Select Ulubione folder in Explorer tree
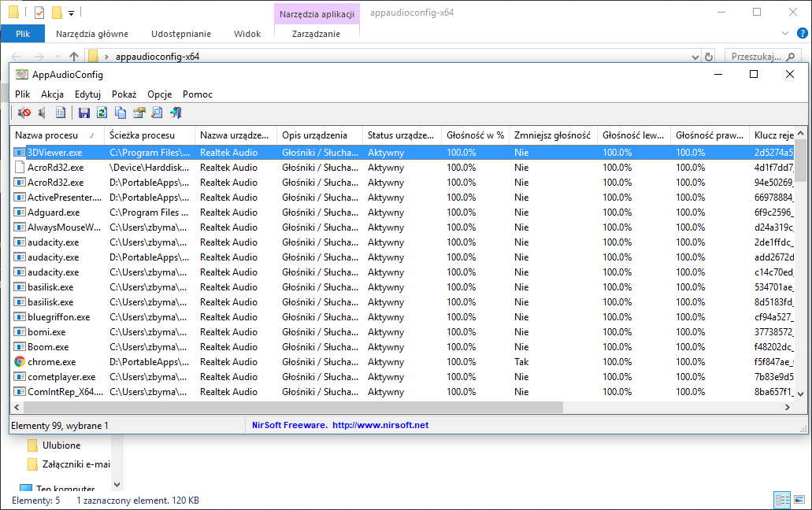The height and width of the screenshot is (510, 812). pyautogui.click(x=61, y=445)
